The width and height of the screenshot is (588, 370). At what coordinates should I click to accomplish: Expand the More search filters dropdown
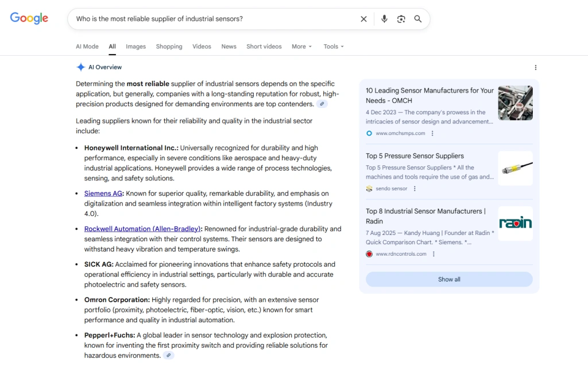point(301,47)
